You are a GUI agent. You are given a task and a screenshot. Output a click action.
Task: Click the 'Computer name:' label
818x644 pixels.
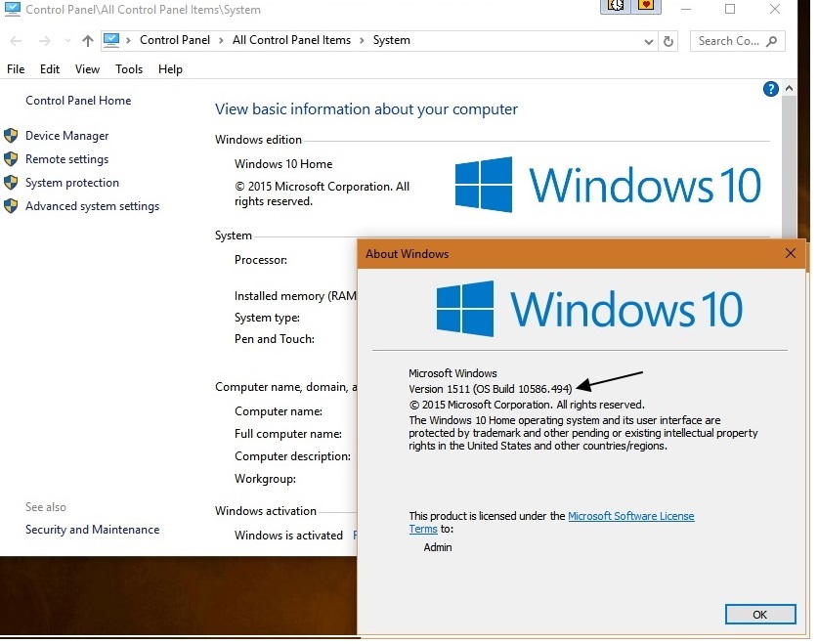279,410
